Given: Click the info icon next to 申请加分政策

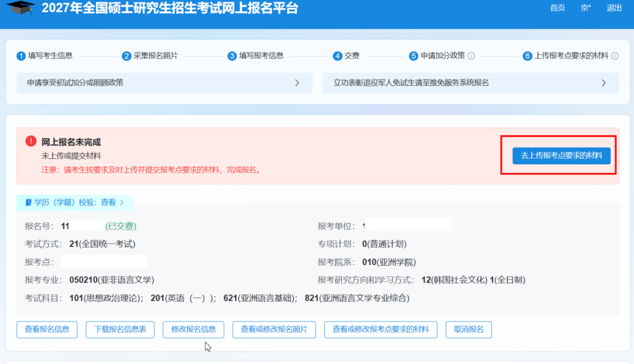Looking at the screenshot, I should [471, 56].
